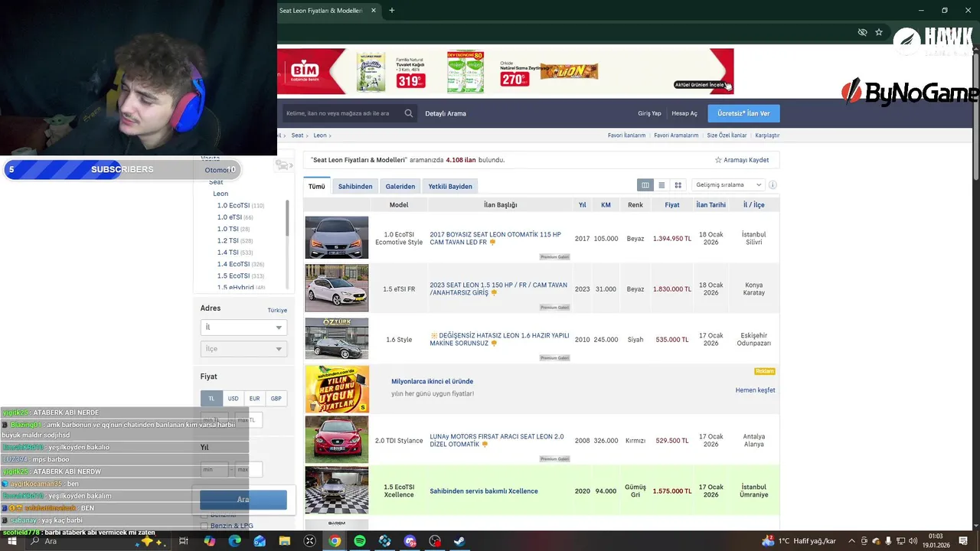Click Leon breadcrumb link

click(319, 135)
